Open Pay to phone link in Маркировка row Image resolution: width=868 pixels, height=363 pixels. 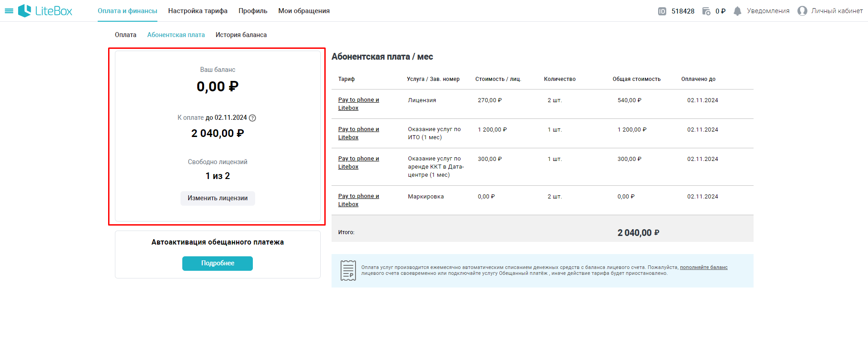(x=359, y=200)
